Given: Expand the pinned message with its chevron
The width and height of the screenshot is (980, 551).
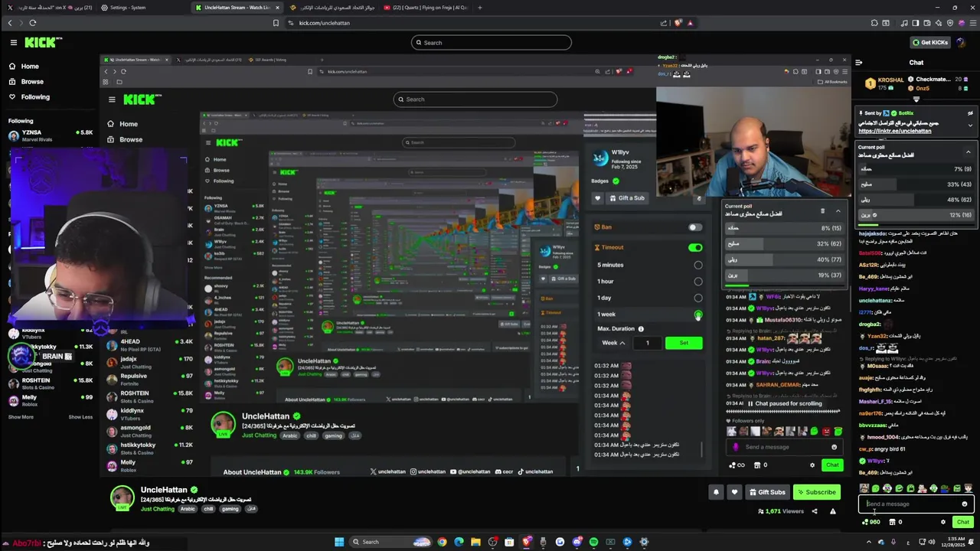Looking at the screenshot, I should click(970, 125).
